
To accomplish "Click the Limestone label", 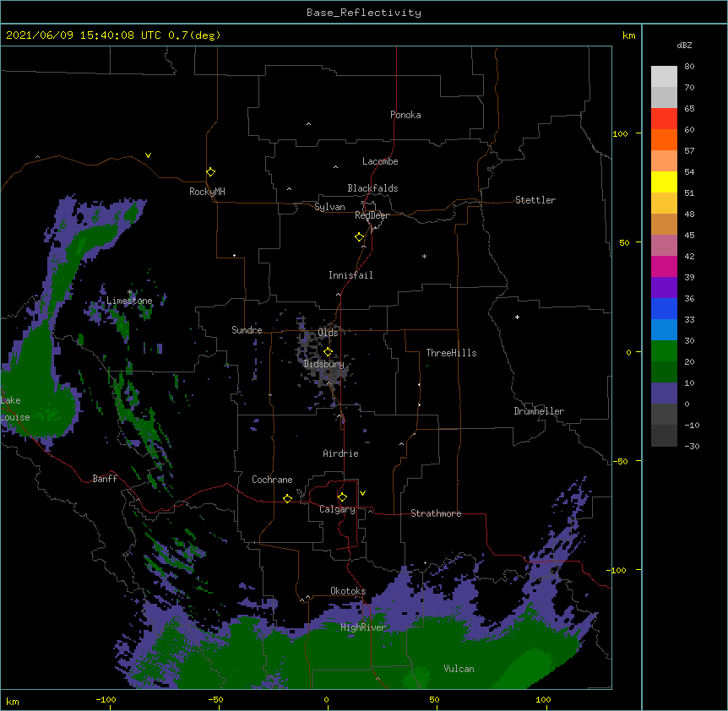I will pyautogui.click(x=129, y=301).
